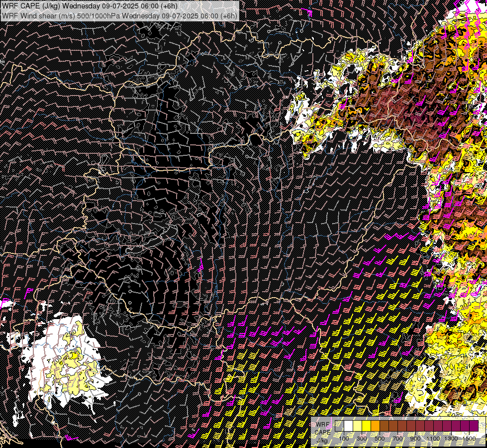This screenshot has height=448, width=487.
Task: Select the WRF Wind shear title line
Action: (119, 16)
